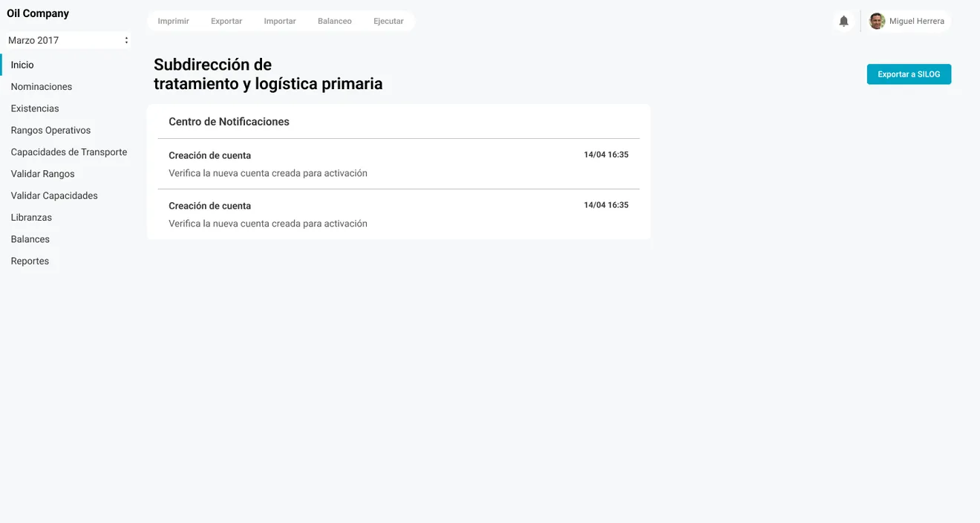
Task: Click Ejecutar in the toolbar
Action: pyautogui.click(x=388, y=22)
